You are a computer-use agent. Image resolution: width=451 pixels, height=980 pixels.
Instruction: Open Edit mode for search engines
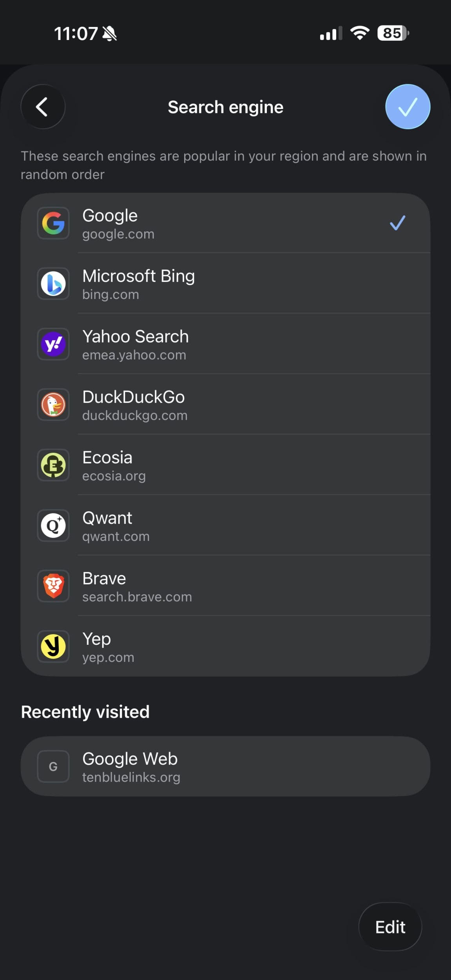390,927
